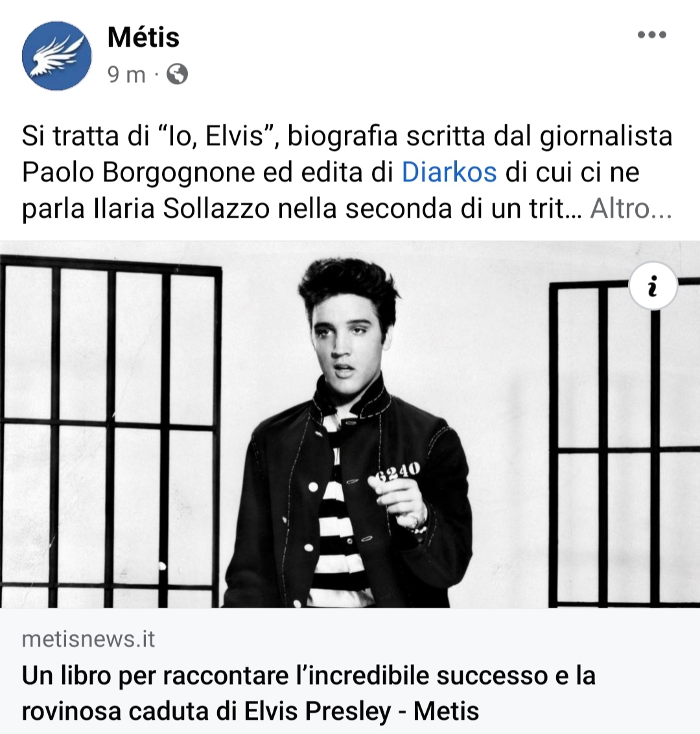The image size is (700, 734).
Task: Click the metisnews.it domain label
Action: pos(88,639)
